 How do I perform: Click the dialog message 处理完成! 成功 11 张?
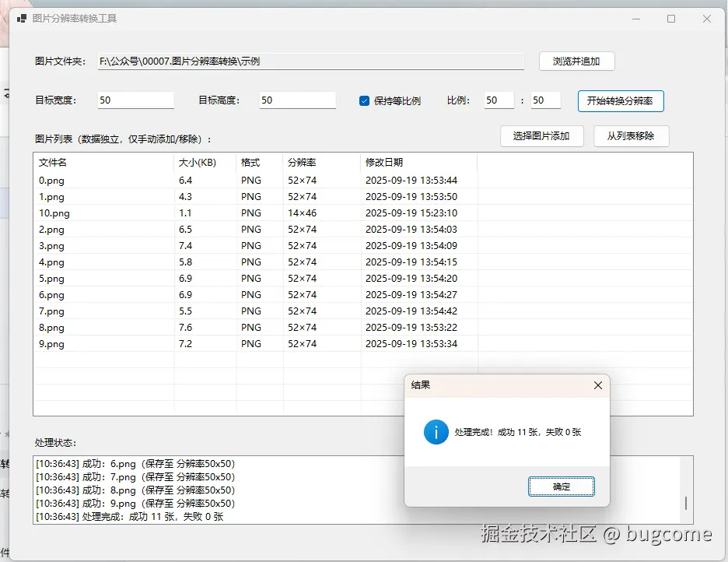coord(518,433)
